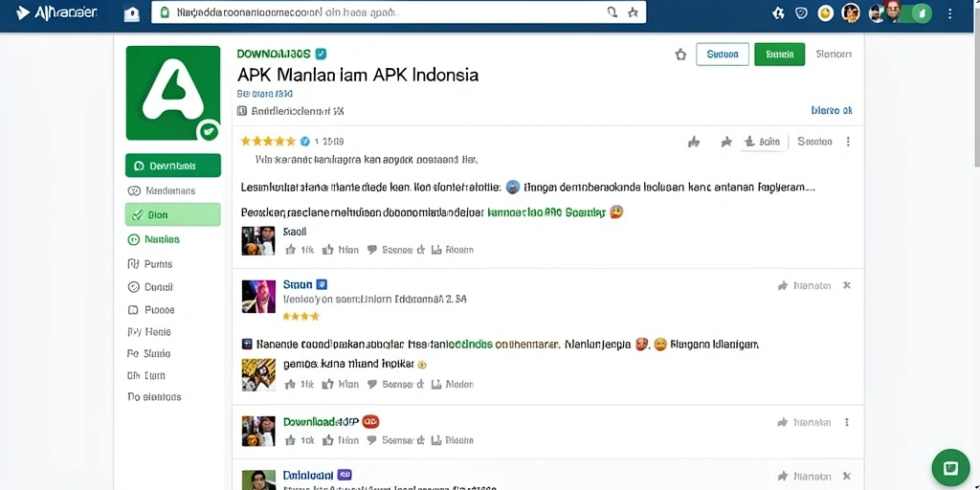This screenshot has width=980, height=490.
Task: Click the Soiin share button on first review
Action: [763, 142]
